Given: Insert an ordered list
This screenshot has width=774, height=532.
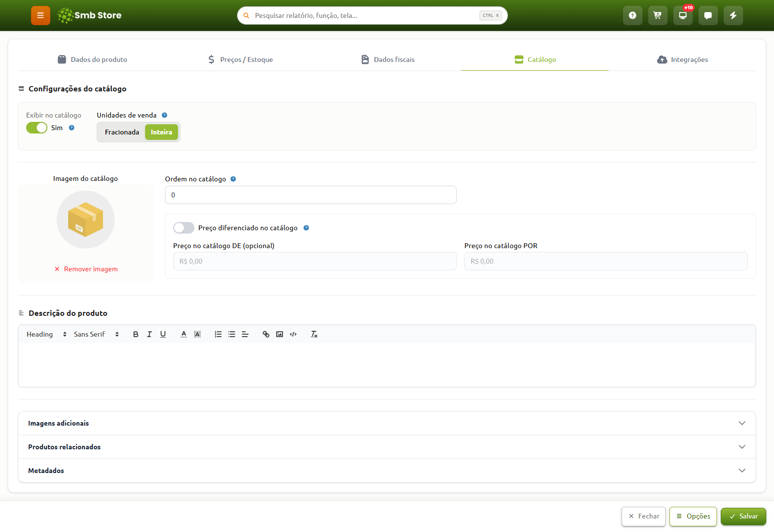Looking at the screenshot, I should pyautogui.click(x=218, y=334).
